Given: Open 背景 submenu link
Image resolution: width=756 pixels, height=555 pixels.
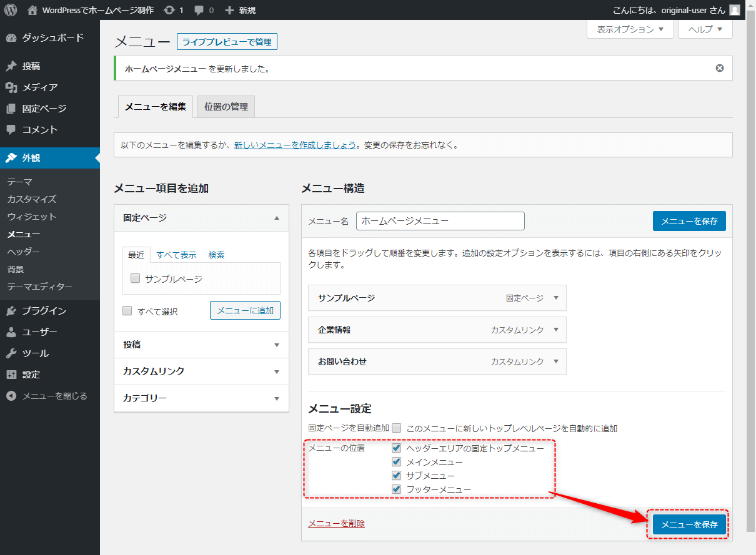Looking at the screenshot, I should tap(16, 269).
